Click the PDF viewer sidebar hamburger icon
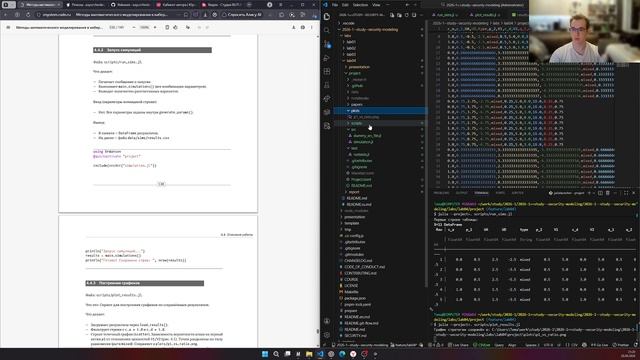The width and height of the screenshot is (640, 360). click(8, 27)
